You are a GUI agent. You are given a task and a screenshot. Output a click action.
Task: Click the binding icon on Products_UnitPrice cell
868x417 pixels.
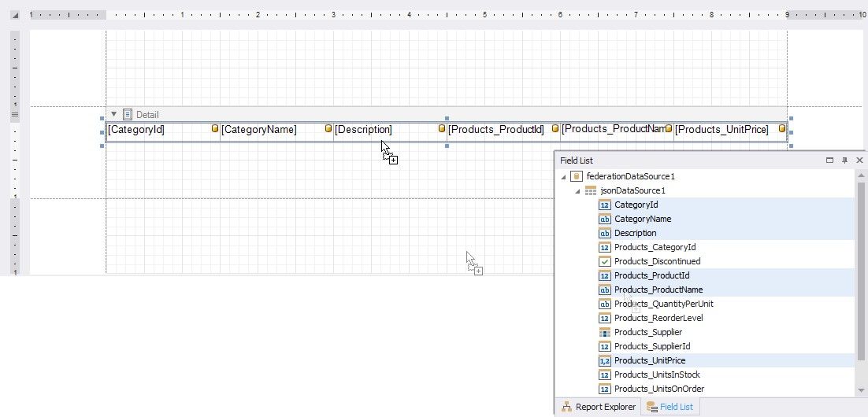(782, 128)
